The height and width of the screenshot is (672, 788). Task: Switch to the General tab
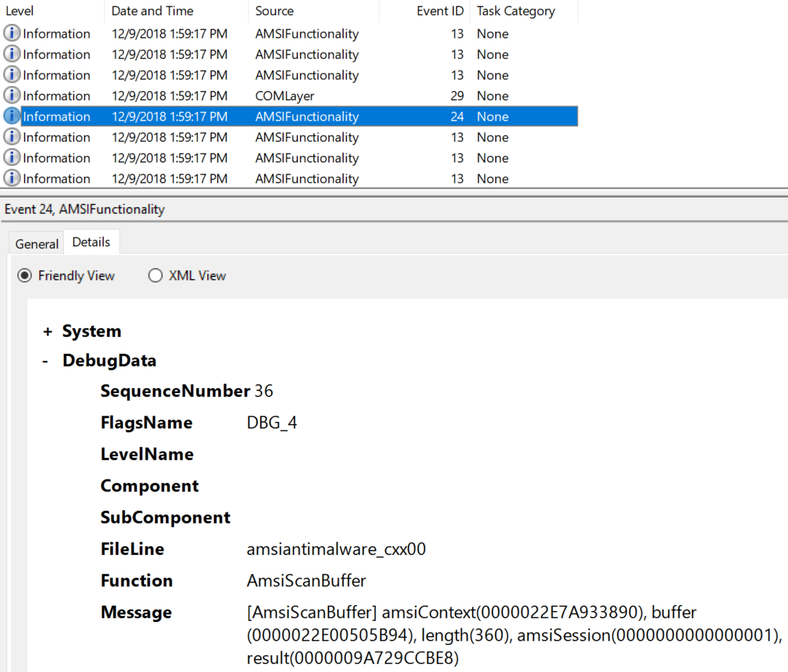pos(36,243)
